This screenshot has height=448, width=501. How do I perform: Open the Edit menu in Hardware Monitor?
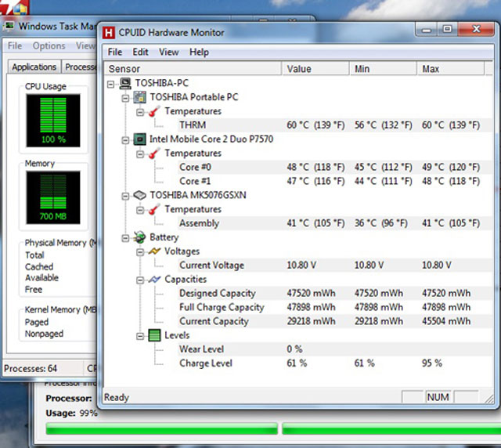(140, 52)
